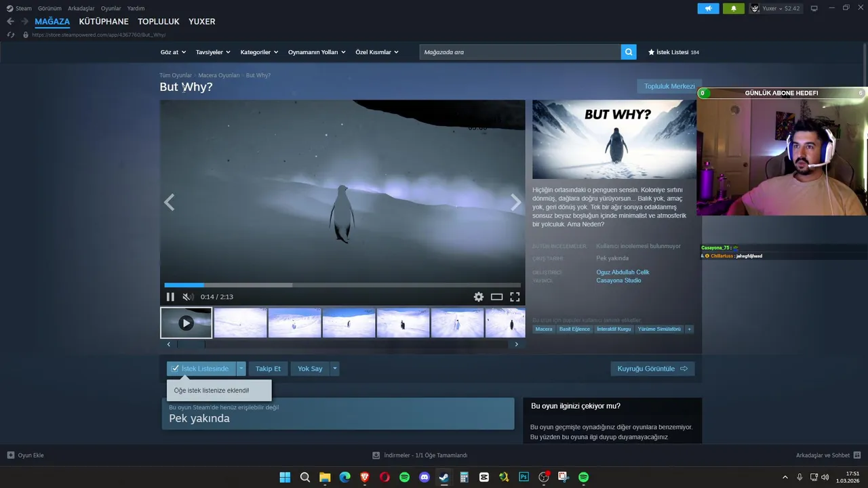Toggle the İstek Listesinde wishlist checkbox button
Image resolution: width=868 pixels, height=488 pixels.
coord(201,369)
